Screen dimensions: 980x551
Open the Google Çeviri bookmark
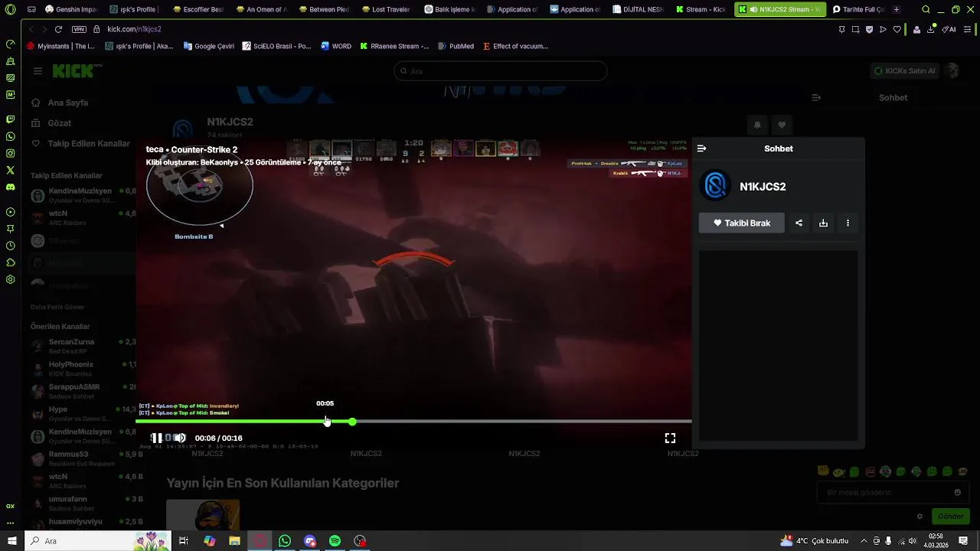click(x=209, y=46)
